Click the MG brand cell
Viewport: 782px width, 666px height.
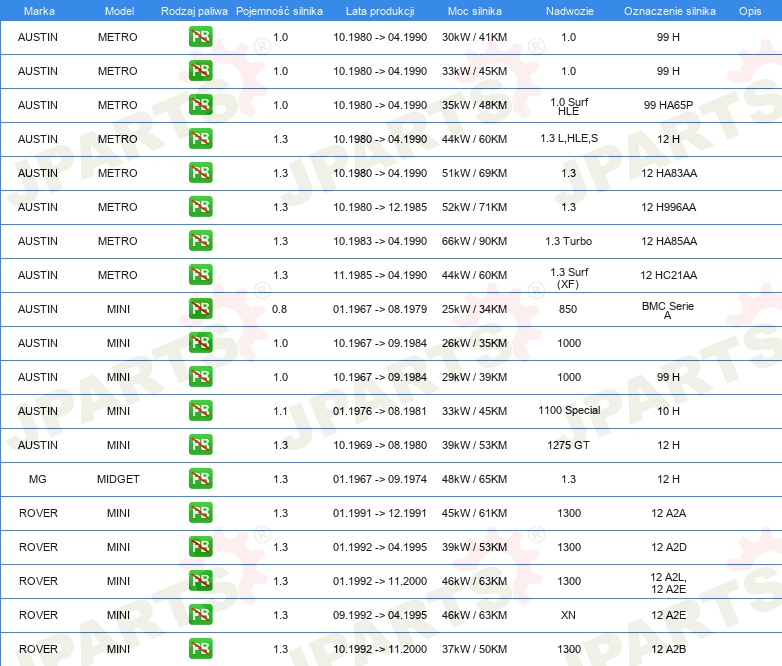tap(37, 479)
